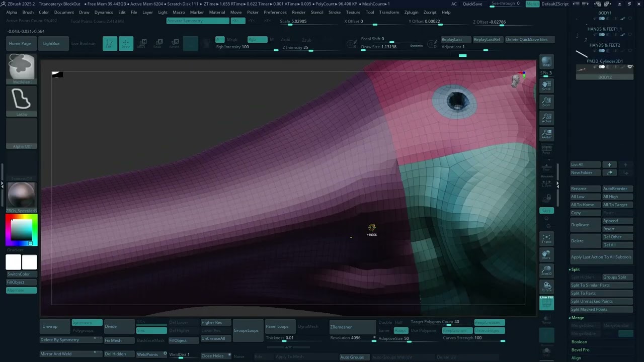Open the Preferences menu
Screen dimensions: 644x362
coord(275,12)
